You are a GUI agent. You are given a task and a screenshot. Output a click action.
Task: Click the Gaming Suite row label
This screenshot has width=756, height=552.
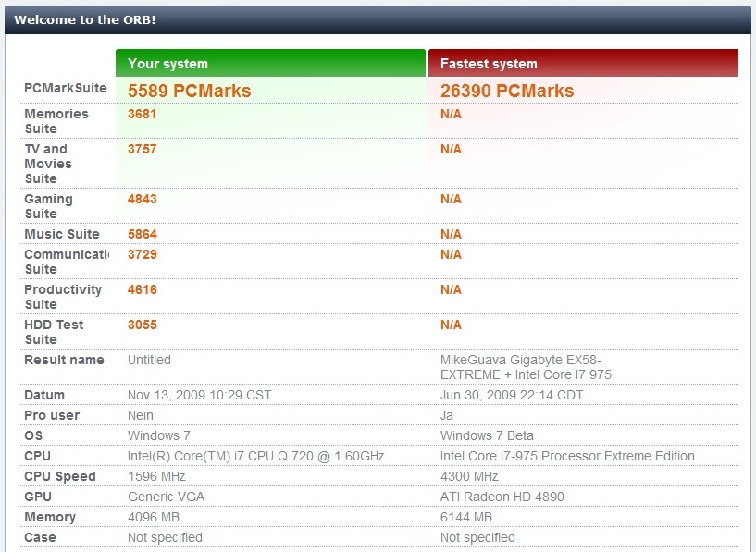(x=48, y=206)
